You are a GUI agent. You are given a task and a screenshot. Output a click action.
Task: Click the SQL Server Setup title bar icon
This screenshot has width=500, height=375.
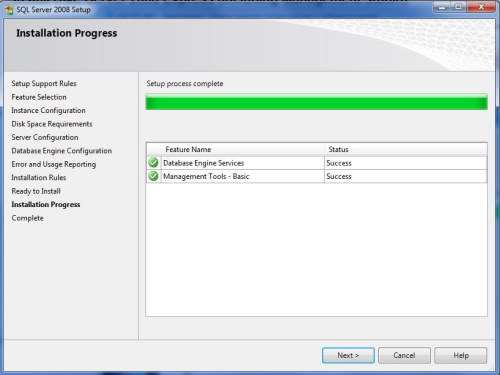(9, 10)
